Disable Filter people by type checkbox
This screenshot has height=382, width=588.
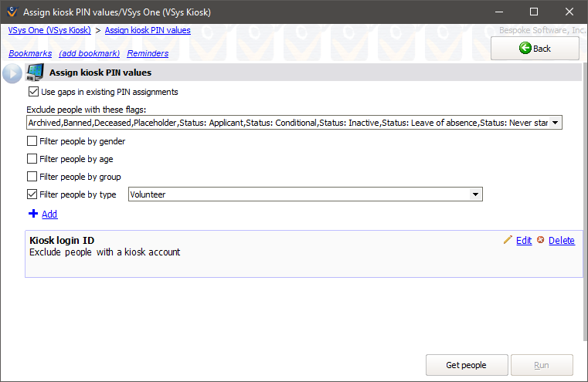[32, 194]
